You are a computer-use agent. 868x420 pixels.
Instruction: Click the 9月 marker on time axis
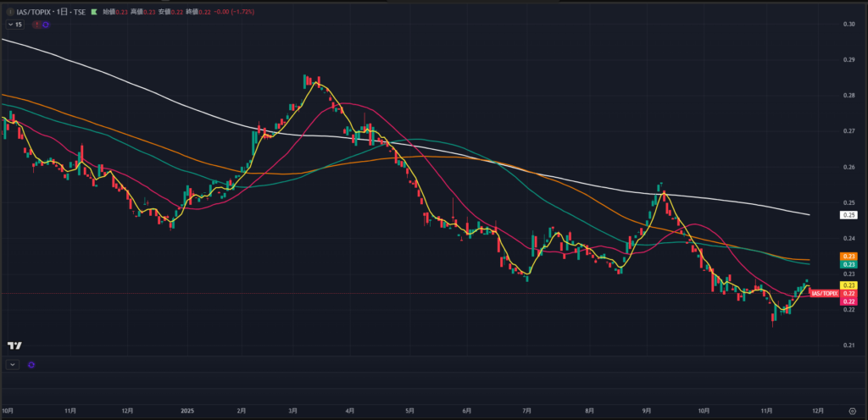point(647,409)
